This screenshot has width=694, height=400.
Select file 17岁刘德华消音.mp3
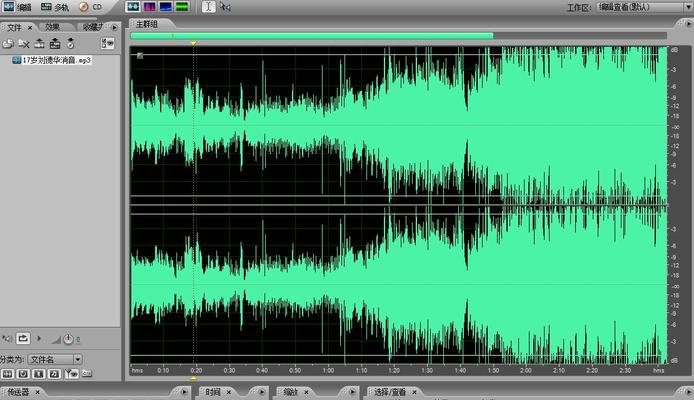click(x=52, y=60)
